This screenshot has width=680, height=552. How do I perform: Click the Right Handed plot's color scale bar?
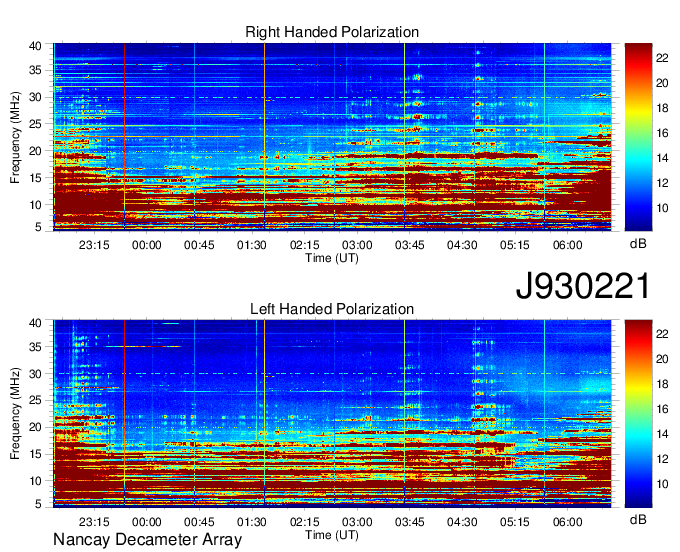638,137
